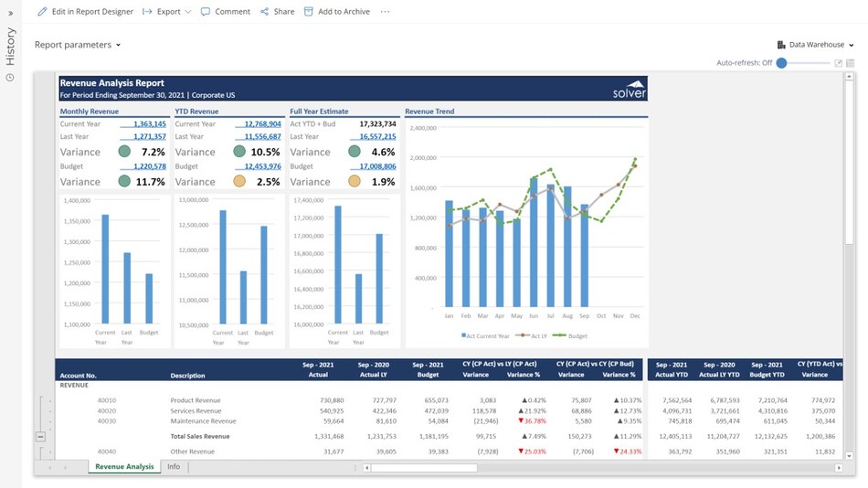The height and width of the screenshot is (488, 868).
Task: Click the grid view icon near Auto-refresh
Action: tap(850, 63)
